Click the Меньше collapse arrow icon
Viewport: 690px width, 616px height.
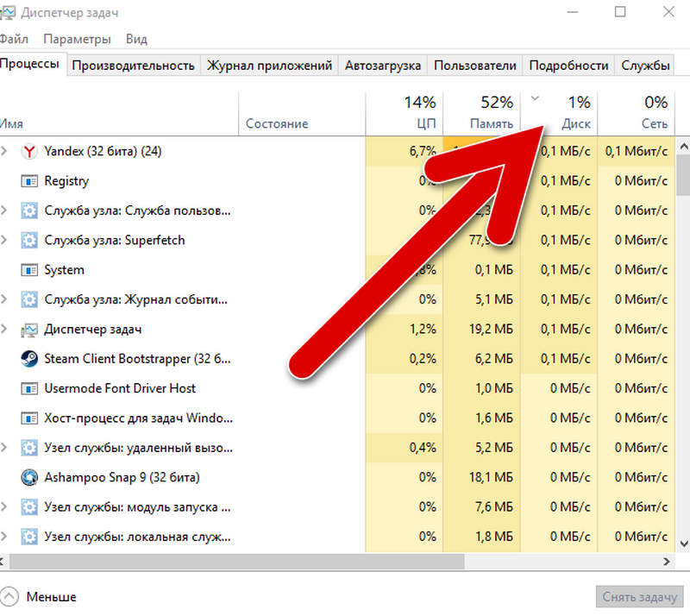[9, 597]
